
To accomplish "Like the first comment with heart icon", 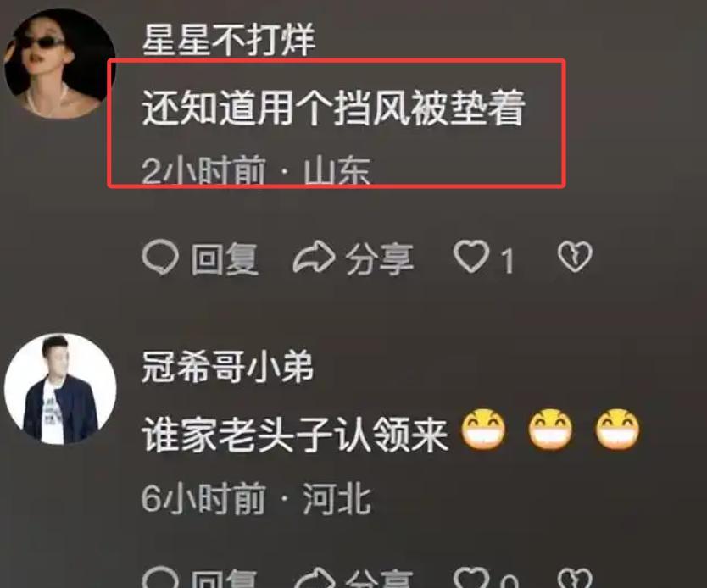I will [x=471, y=257].
